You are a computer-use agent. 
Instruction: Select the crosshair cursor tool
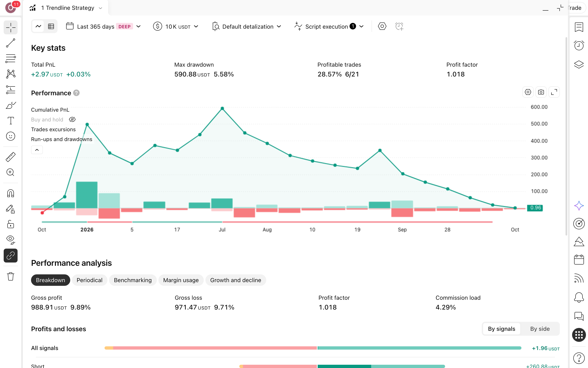pos(11,28)
